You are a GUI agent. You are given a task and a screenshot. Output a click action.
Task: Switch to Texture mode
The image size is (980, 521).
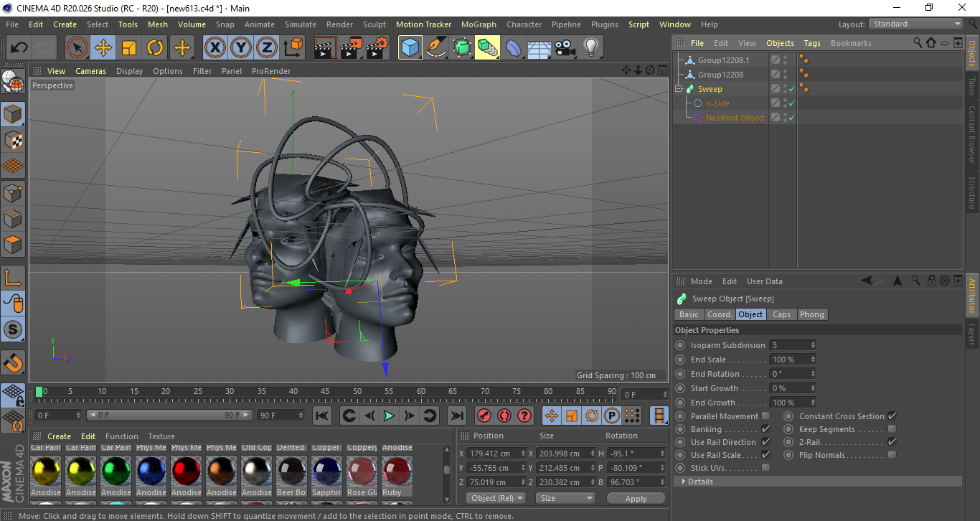click(x=13, y=140)
